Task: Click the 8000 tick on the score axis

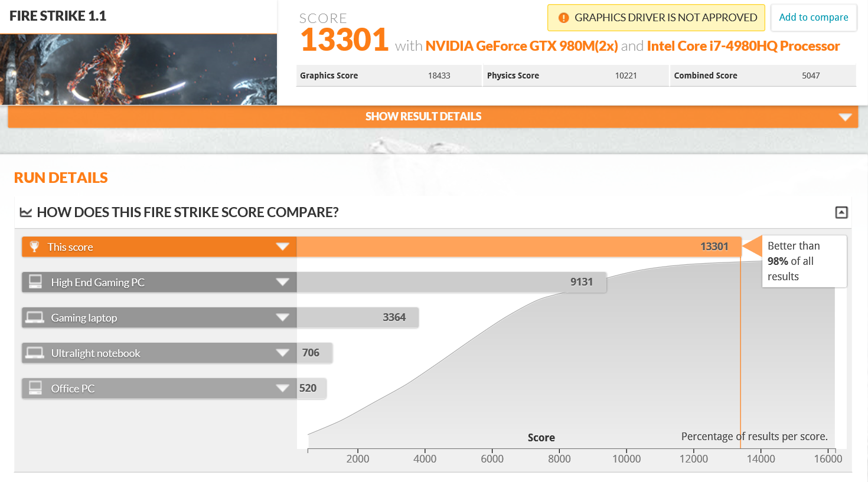Action: (x=559, y=458)
